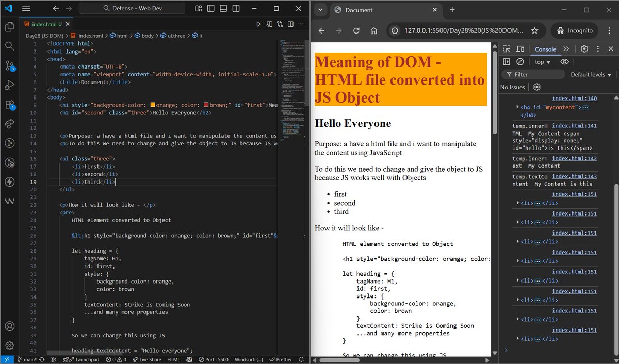Click Live Share in status bar

click(x=147, y=359)
